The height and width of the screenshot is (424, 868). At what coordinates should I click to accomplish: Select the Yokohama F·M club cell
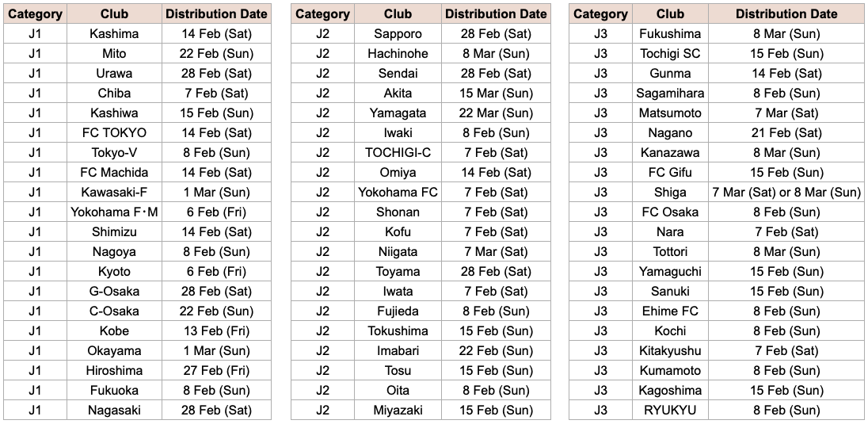click(114, 212)
